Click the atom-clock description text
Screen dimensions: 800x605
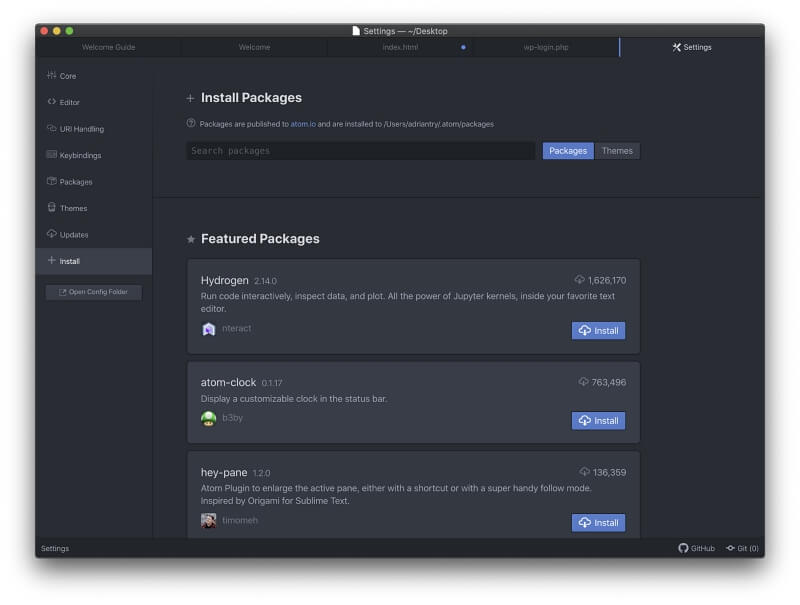pyautogui.click(x=294, y=399)
